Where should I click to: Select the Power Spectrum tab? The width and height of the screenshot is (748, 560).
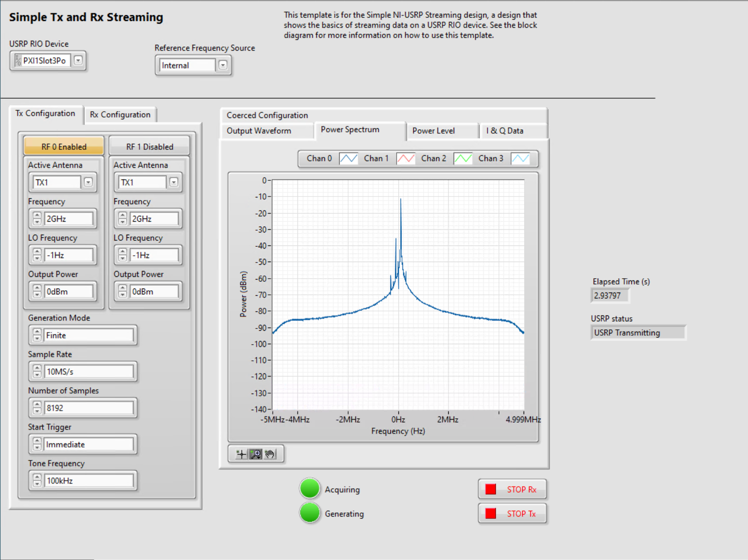360,130
